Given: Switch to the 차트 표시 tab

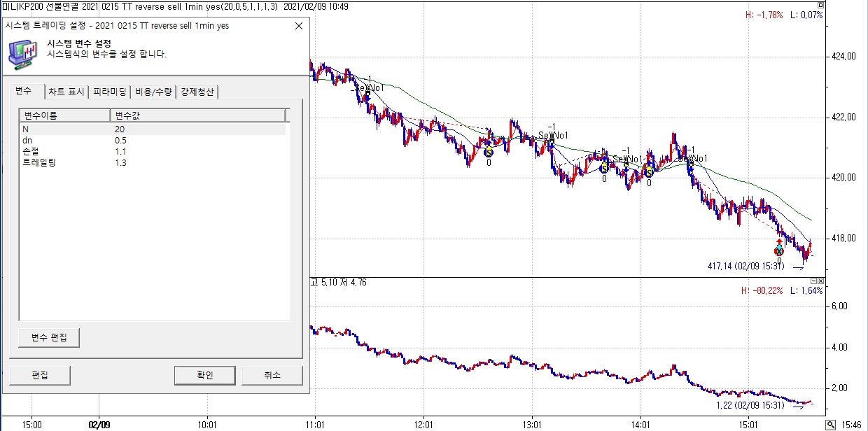Looking at the screenshot, I should click(66, 92).
